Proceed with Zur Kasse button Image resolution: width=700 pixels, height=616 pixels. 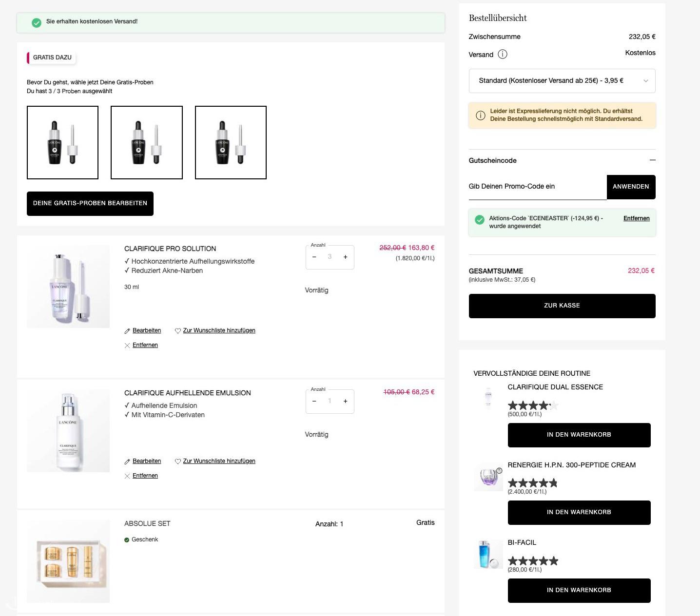(x=562, y=306)
